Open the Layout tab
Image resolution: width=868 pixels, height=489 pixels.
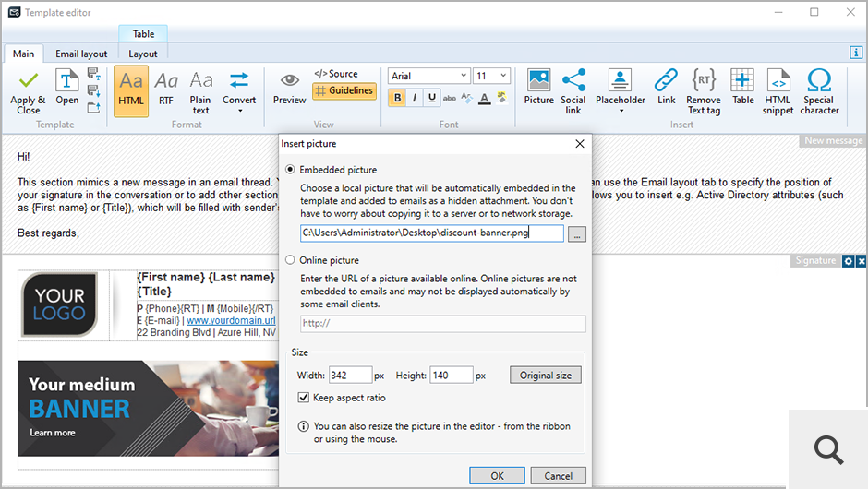pyautogui.click(x=143, y=54)
